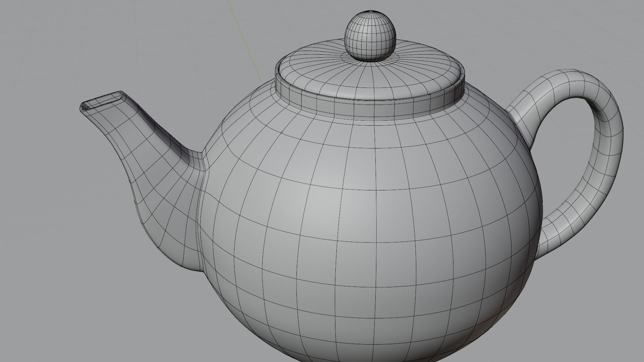Select the spherical knob on the teapot lid
Image resolution: width=644 pixels, height=362 pixels.
click(x=370, y=36)
